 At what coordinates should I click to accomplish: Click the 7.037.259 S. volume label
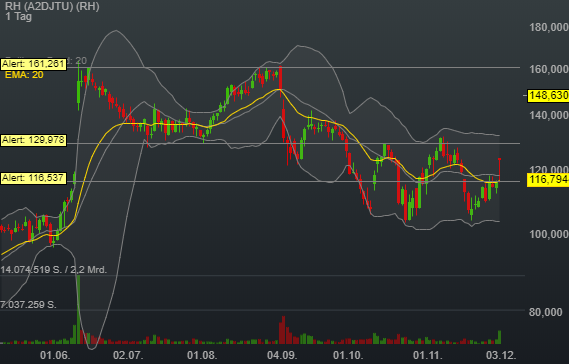[28, 304]
